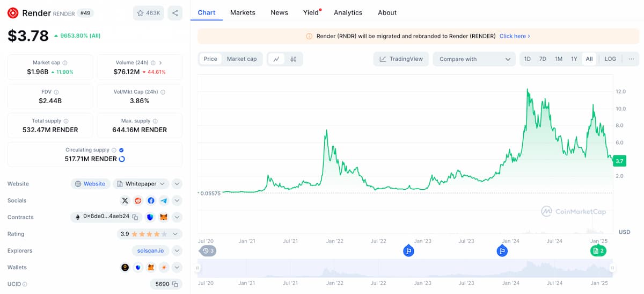Click the orange star wallet icon in Wallets row

[x=164, y=267]
